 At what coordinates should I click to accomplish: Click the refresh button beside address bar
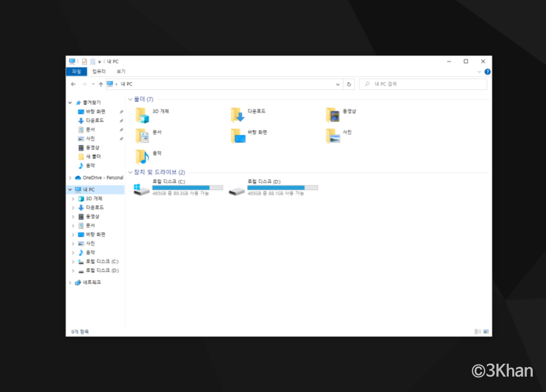[x=349, y=84]
